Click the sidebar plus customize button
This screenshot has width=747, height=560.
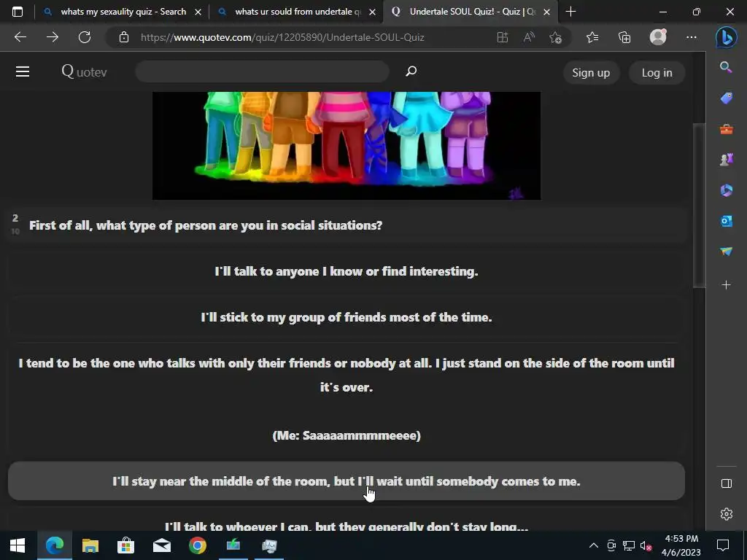[726, 285]
